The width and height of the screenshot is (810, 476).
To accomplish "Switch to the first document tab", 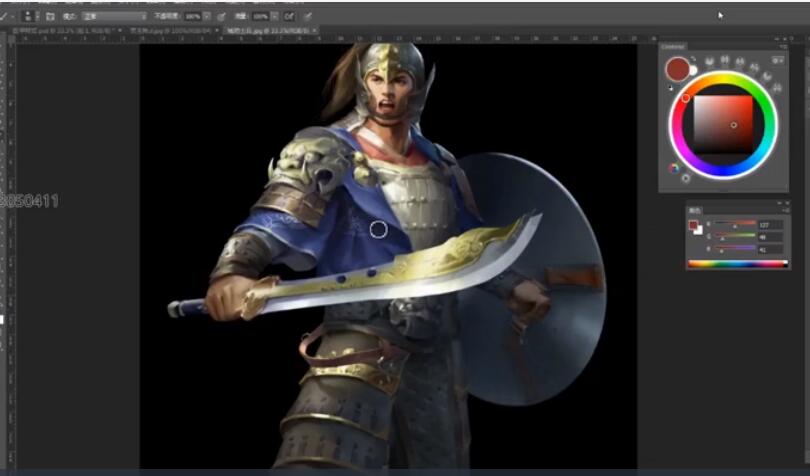I will 66,31.
